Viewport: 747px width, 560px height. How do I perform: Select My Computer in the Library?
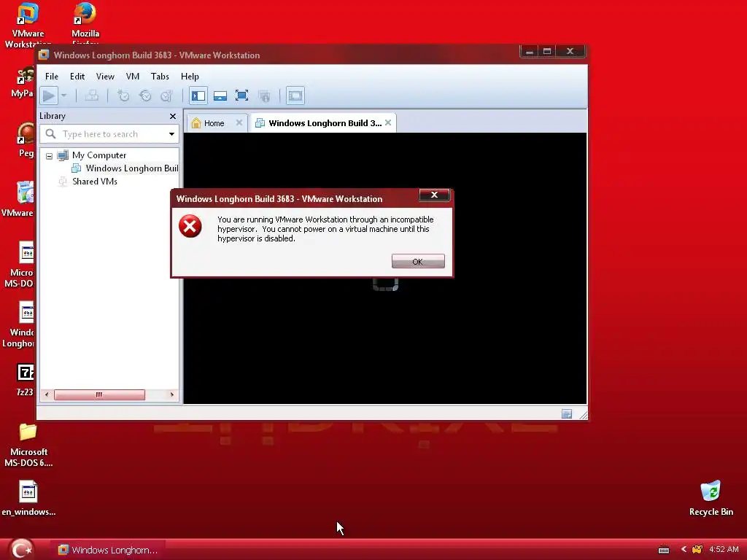(99, 155)
